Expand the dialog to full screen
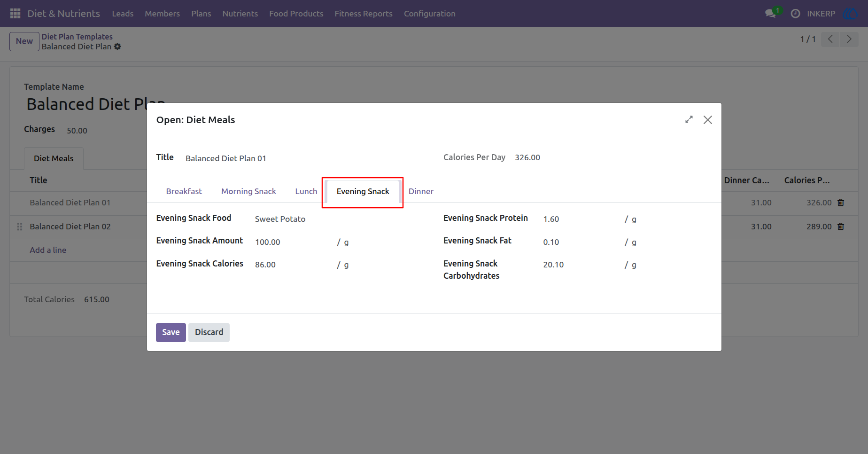The width and height of the screenshot is (868, 454). point(689,120)
